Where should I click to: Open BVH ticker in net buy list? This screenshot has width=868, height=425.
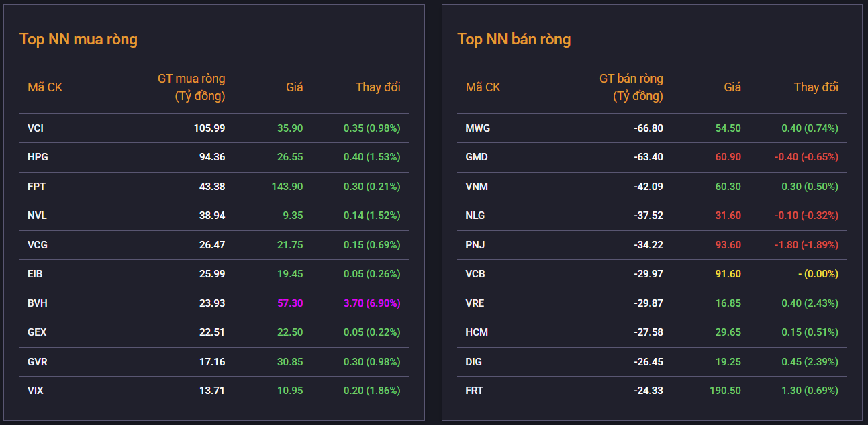[38, 303]
